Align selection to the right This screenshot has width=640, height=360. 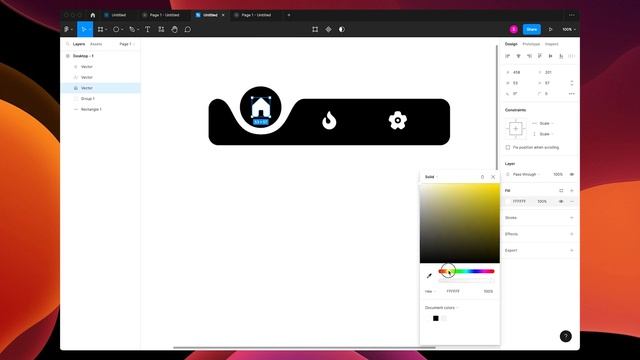coord(529,56)
